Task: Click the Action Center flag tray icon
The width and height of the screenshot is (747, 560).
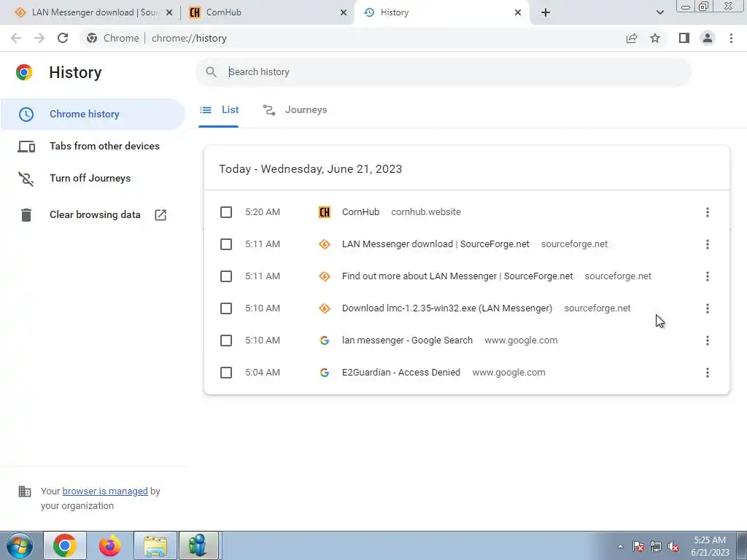Action: (638, 547)
